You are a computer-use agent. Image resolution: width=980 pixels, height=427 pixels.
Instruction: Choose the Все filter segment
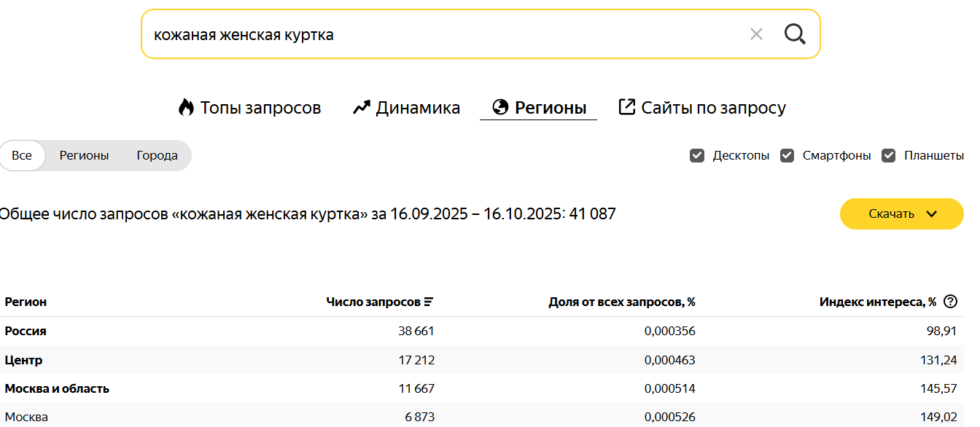[x=22, y=155]
